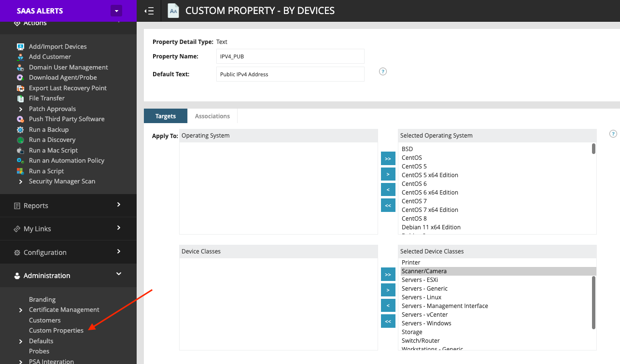Switch to the Associations tab
The width and height of the screenshot is (620, 364).
(212, 116)
